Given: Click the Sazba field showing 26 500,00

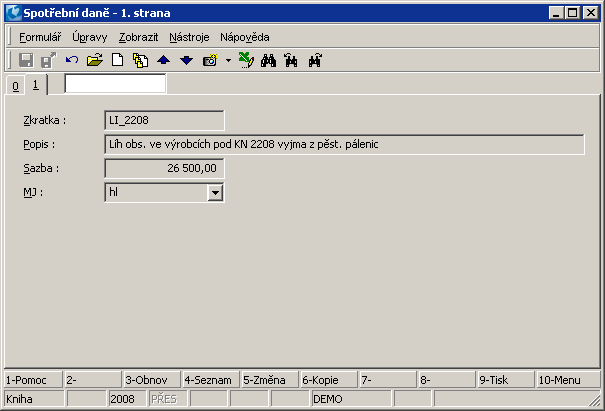Looking at the screenshot, I should (x=164, y=168).
